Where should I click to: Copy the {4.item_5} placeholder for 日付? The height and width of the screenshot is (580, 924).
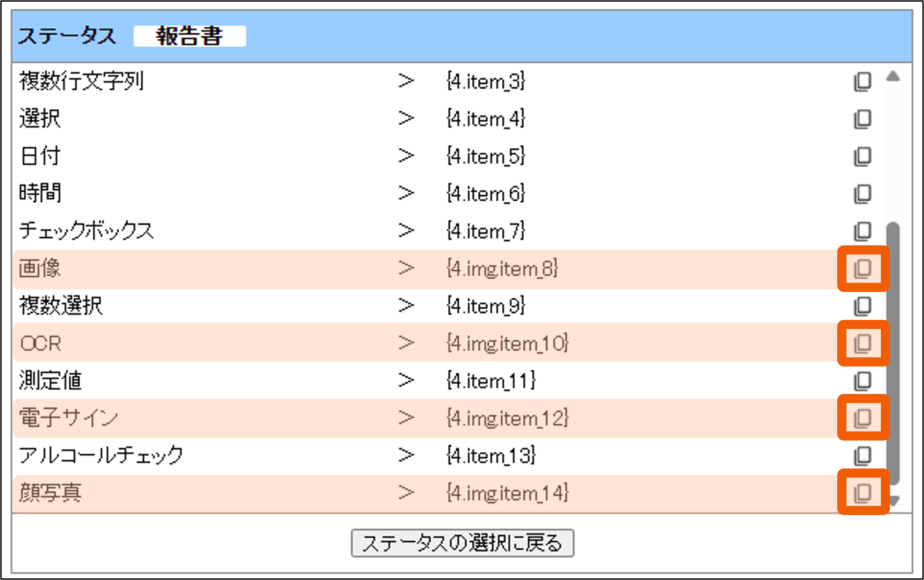[x=862, y=156]
